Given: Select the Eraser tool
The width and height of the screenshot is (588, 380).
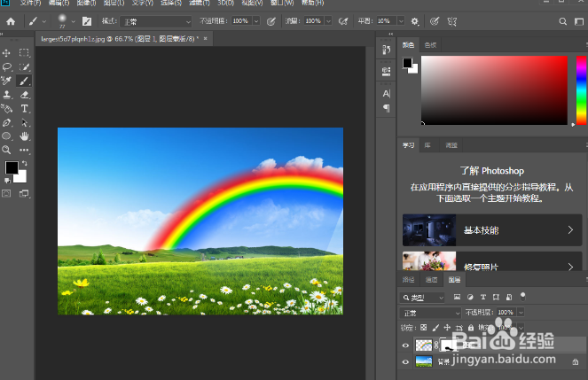Looking at the screenshot, I should point(24,95).
